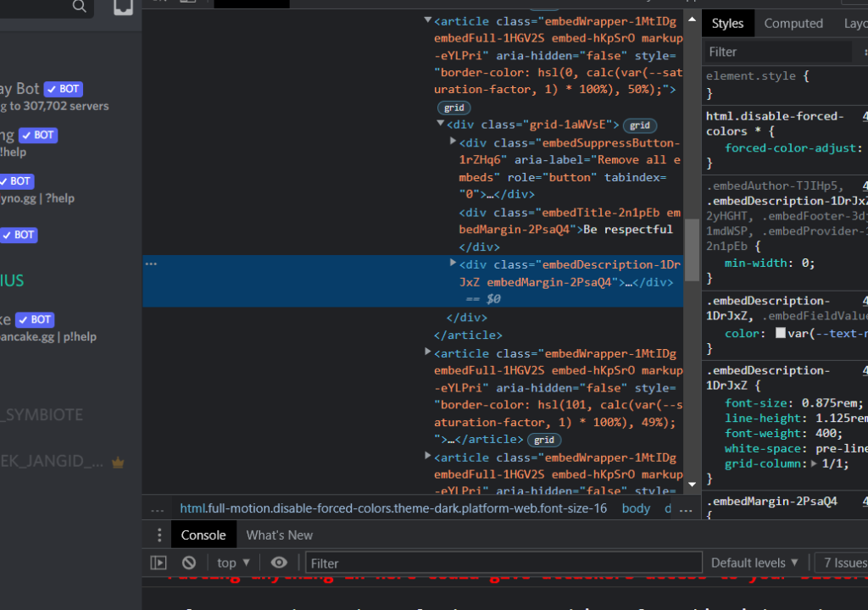Viewport: 868px width, 610px height.
Task: Click the Elements panel scrollbar thumb
Action: [x=692, y=250]
